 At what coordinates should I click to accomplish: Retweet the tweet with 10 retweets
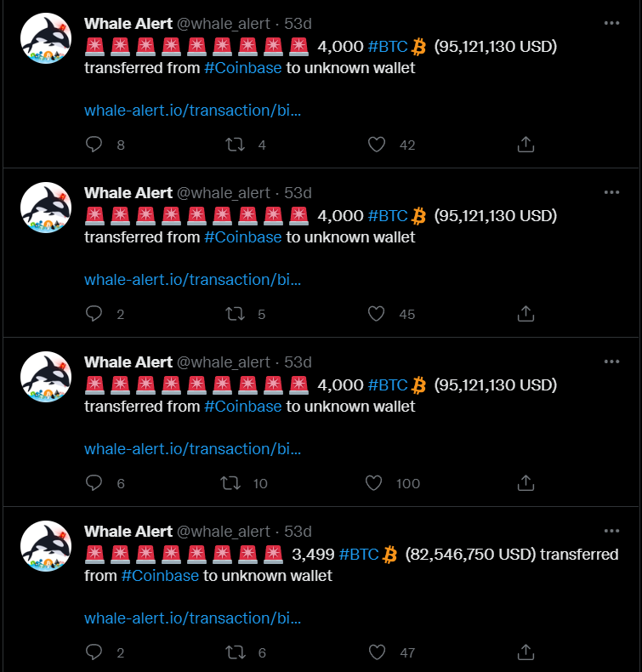pyautogui.click(x=230, y=483)
